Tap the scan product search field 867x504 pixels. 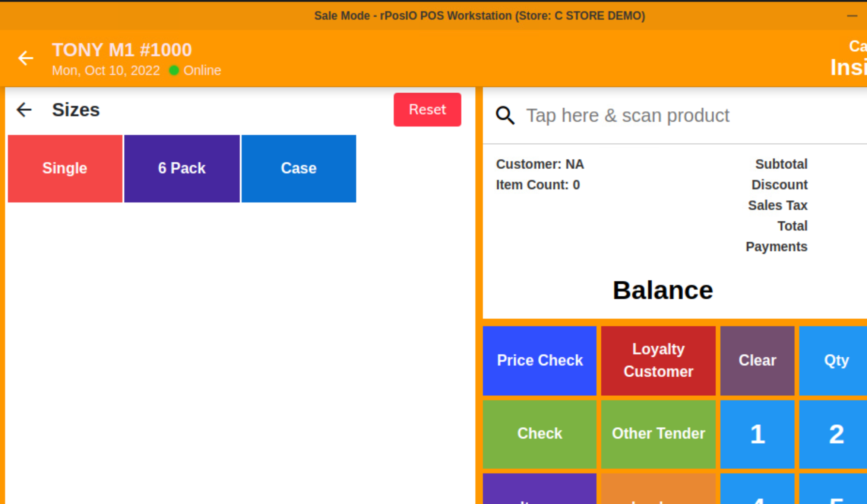click(675, 115)
